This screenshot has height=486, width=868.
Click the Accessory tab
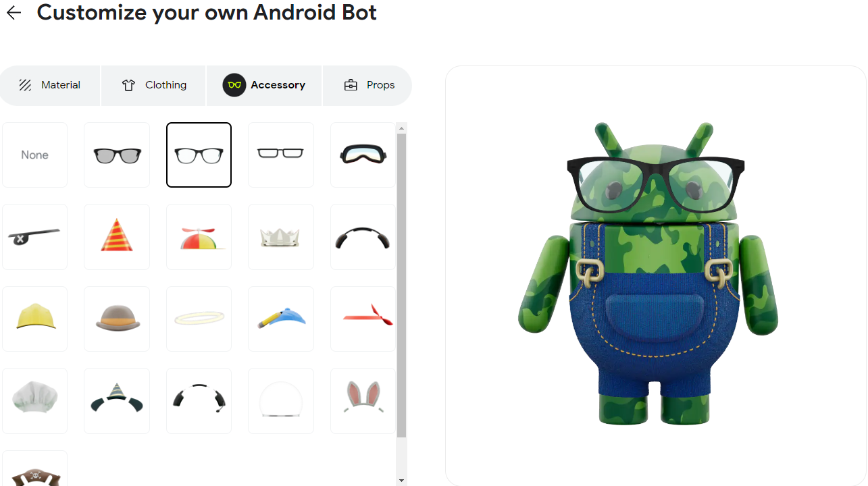pos(264,85)
